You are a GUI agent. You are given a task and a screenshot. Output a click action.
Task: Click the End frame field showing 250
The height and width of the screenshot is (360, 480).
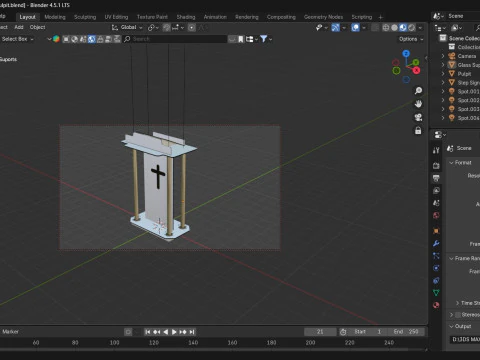[x=406, y=332]
